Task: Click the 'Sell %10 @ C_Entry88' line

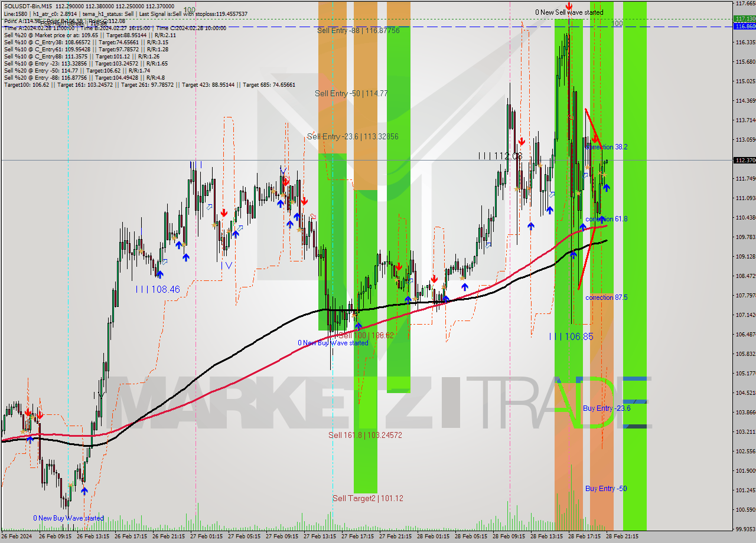Action: coord(82,56)
